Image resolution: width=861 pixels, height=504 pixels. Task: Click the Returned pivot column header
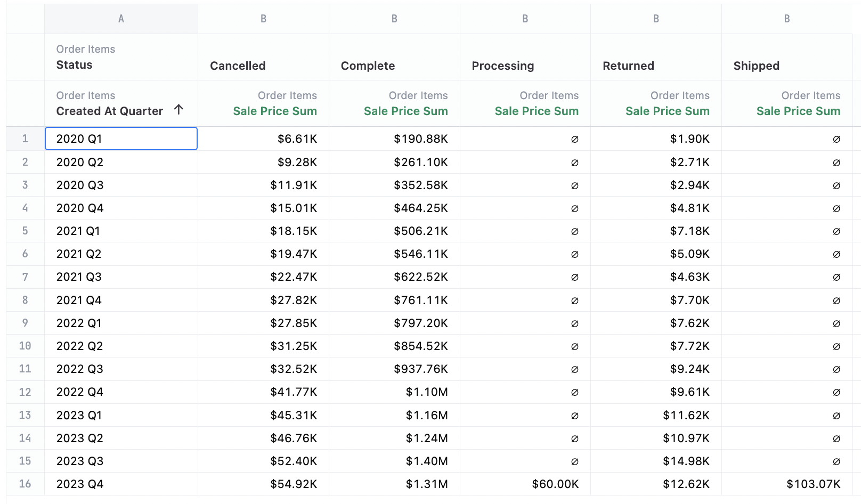[x=628, y=66]
